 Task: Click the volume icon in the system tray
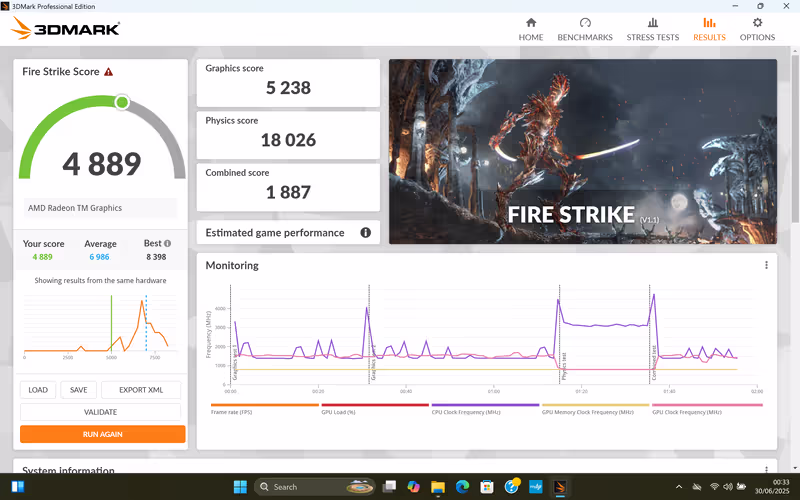point(728,487)
